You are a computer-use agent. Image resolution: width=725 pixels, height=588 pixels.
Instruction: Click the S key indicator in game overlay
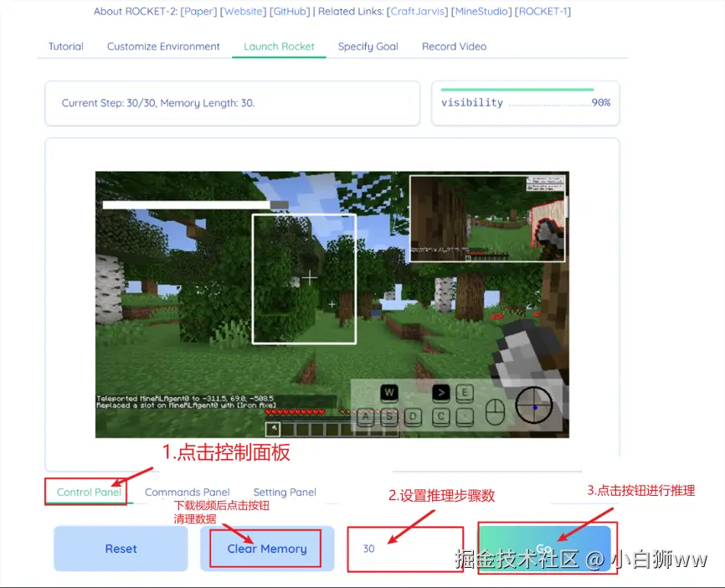[389, 417]
